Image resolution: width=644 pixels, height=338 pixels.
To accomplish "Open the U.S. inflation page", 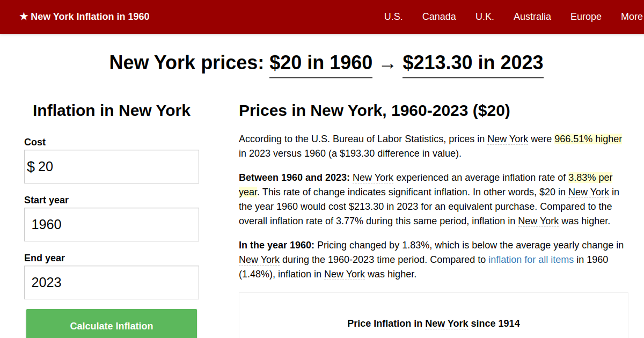I will [393, 17].
